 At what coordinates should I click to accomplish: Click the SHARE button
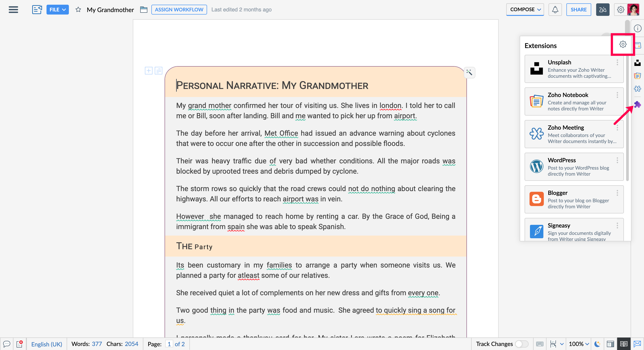[x=578, y=9]
